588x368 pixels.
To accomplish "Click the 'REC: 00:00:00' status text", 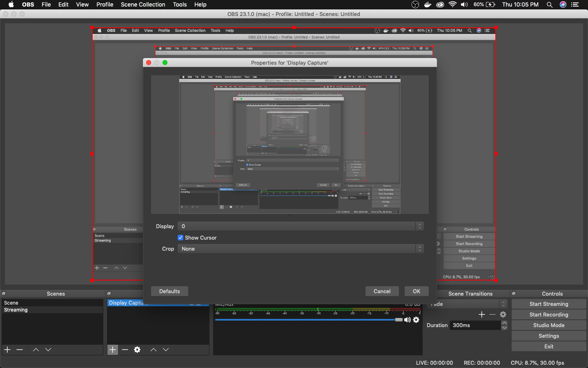I will (482, 363).
